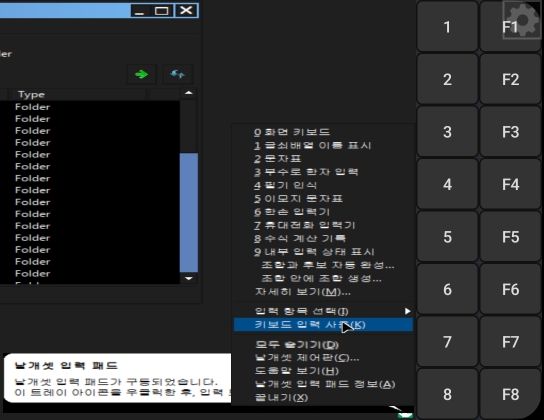
Task: Click the 날개셋 입력 패드 notification balloon
Action: coord(118,378)
